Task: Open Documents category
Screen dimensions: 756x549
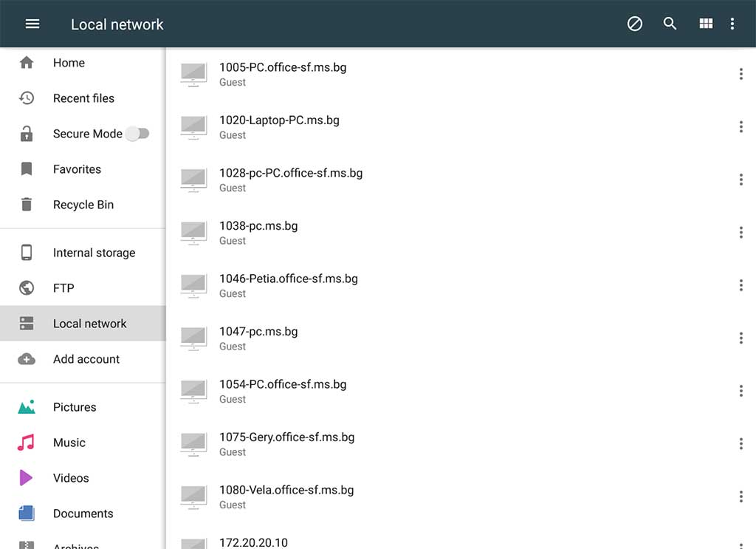Action: click(x=83, y=514)
